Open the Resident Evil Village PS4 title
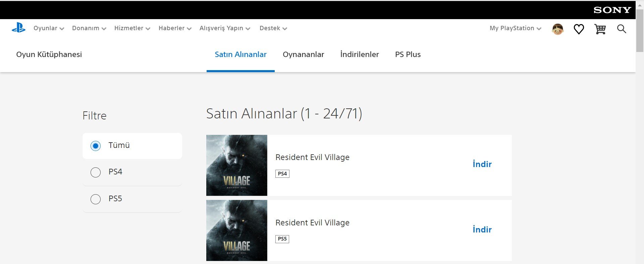Image resolution: width=644 pixels, height=264 pixels. [x=312, y=157]
